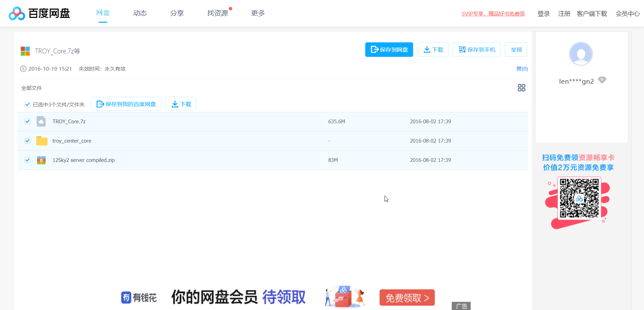Click the 赞(0) like link
Viewport: 644px width, 310px height.
[x=522, y=69]
